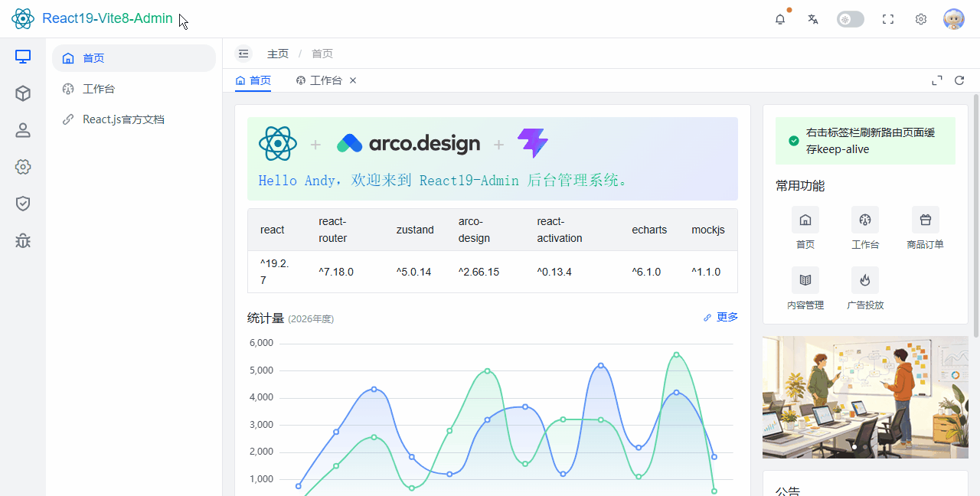Switch to the 工作台 tab
980x496 pixels.
coord(319,80)
